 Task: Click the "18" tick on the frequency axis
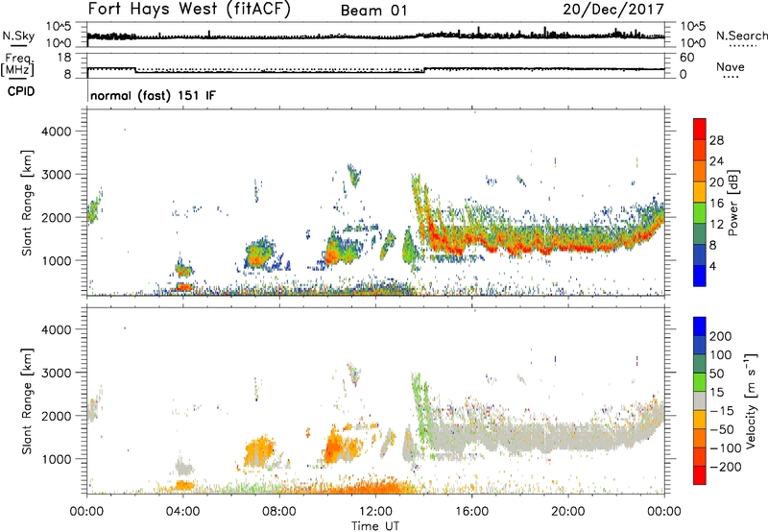coord(64,58)
